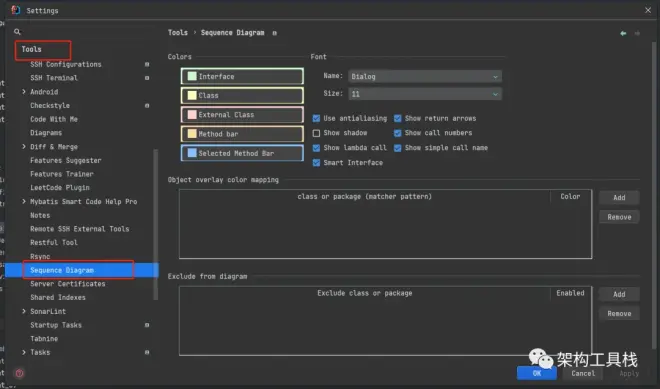Click the Exclude class or package header

(365, 293)
